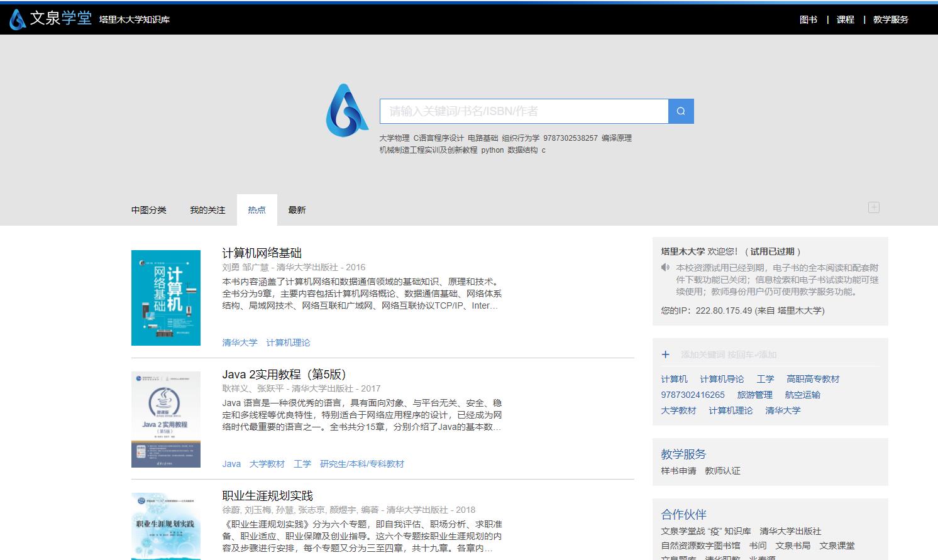Click the 大学物理 suggested search term
The width and height of the screenshot is (938, 560).
[394, 138]
